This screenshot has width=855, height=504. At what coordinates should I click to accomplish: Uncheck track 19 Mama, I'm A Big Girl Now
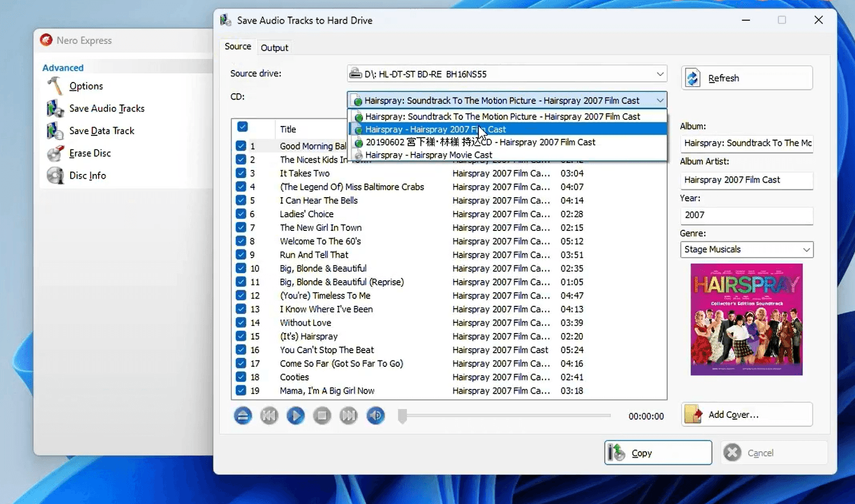click(x=241, y=391)
